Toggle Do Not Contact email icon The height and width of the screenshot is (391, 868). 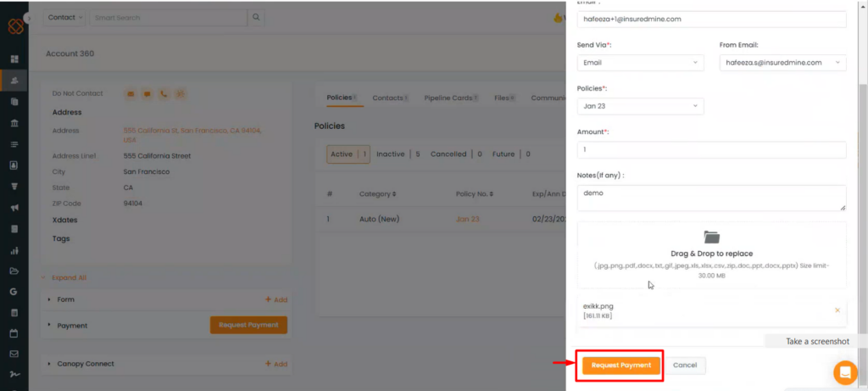click(x=131, y=94)
